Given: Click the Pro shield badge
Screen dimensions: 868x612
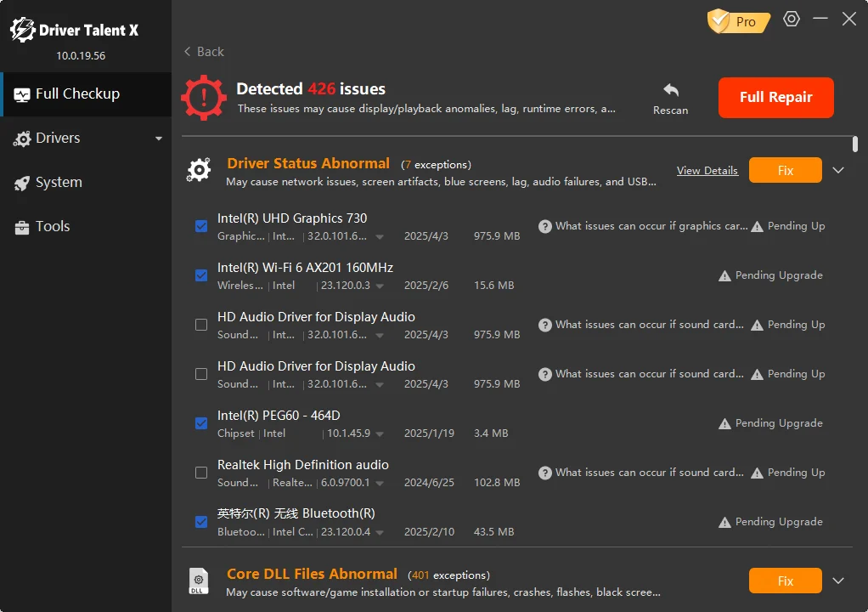Looking at the screenshot, I should [738, 21].
